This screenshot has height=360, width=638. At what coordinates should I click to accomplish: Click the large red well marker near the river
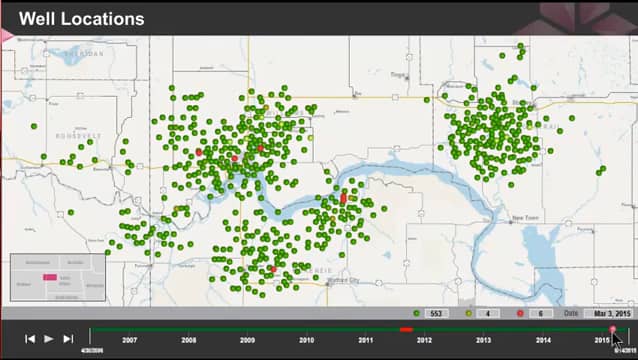coord(343,199)
